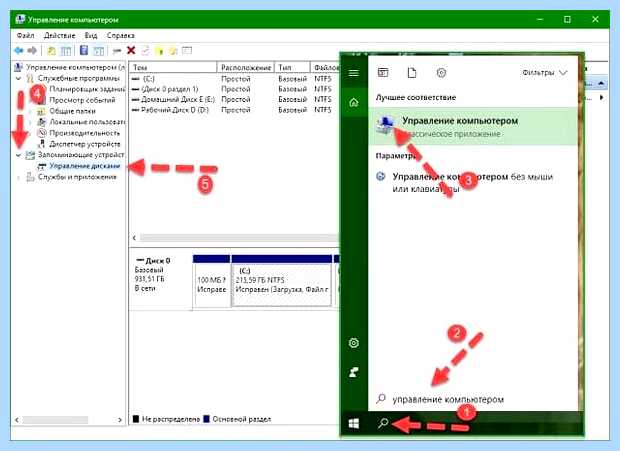Click left arrow of tree pane scrollbar
Image resolution: width=620 pixels, height=451 pixels.
(17, 420)
